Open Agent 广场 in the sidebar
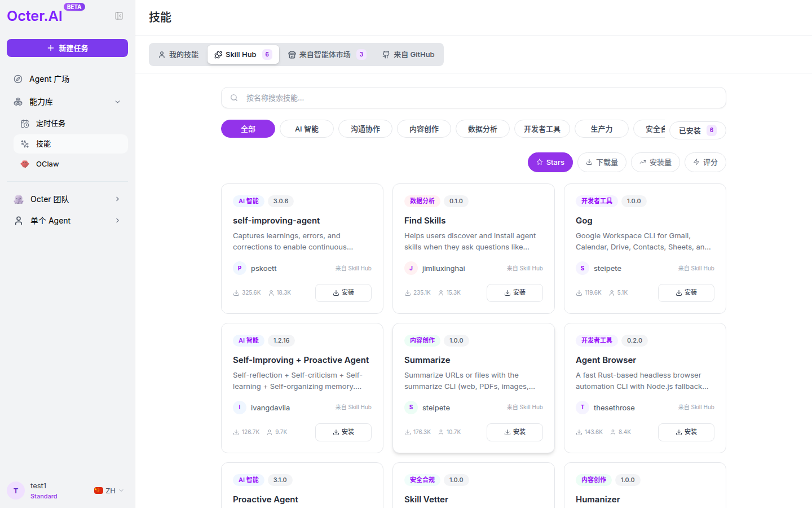This screenshot has width=812, height=508. click(x=67, y=79)
